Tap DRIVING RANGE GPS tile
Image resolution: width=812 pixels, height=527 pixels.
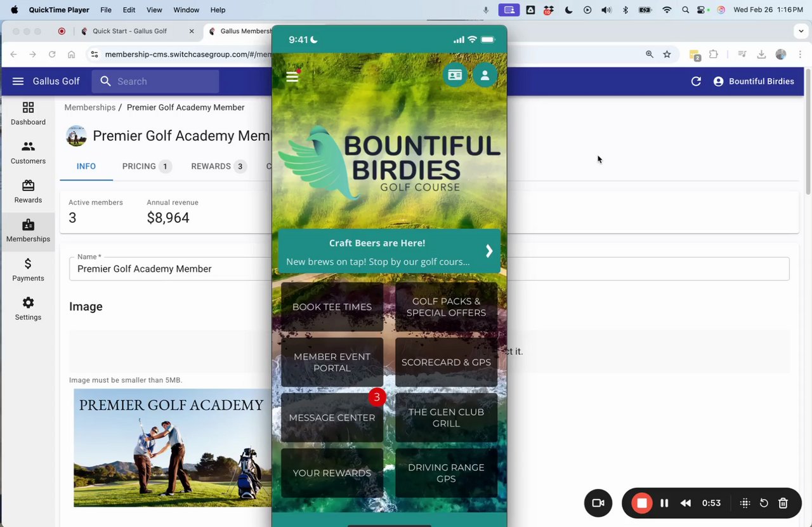coord(446,473)
